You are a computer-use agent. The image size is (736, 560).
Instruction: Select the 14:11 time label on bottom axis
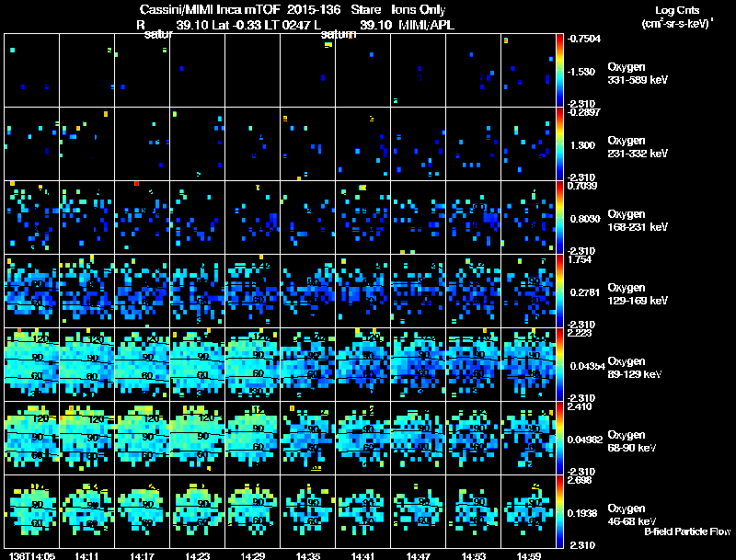pos(86,555)
